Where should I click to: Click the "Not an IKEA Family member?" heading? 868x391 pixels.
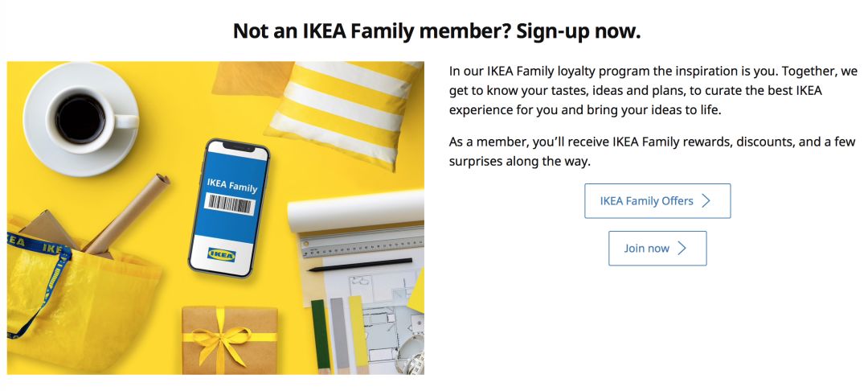pos(436,31)
